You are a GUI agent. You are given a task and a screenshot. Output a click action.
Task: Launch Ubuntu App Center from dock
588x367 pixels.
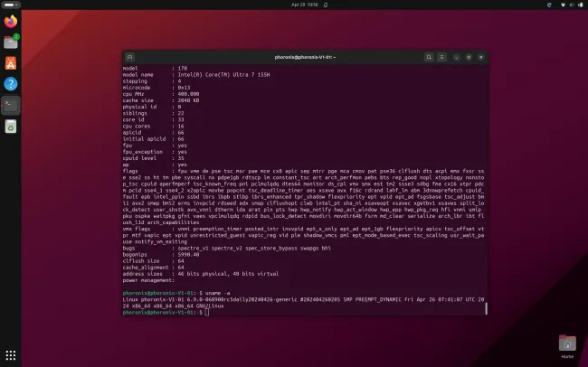coord(12,62)
